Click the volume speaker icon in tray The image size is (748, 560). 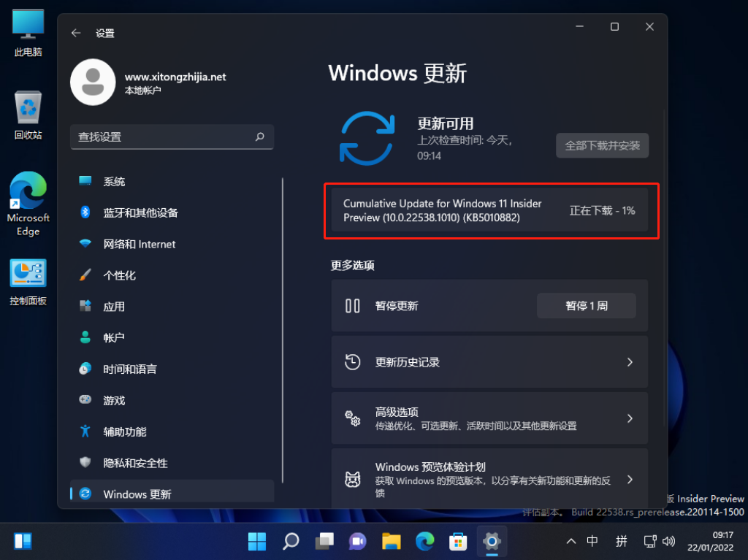pyautogui.click(x=669, y=542)
